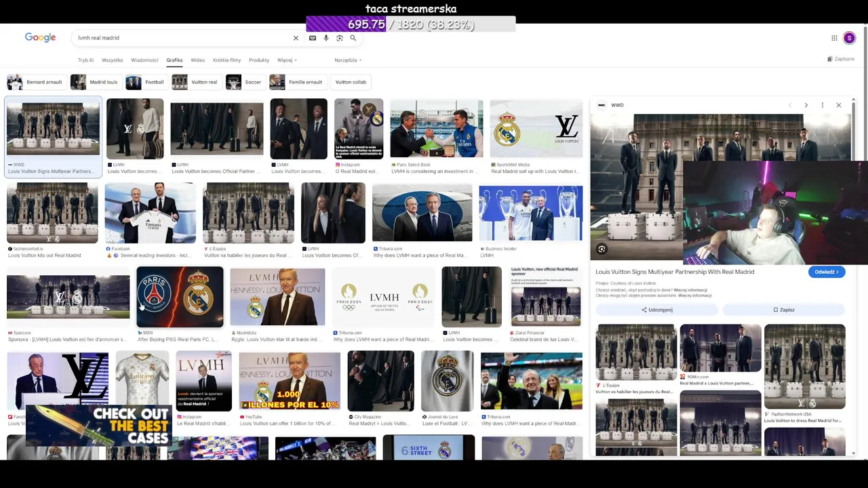The height and width of the screenshot is (488, 868).
Task: Go to the Google logo homepage
Action: point(40,37)
